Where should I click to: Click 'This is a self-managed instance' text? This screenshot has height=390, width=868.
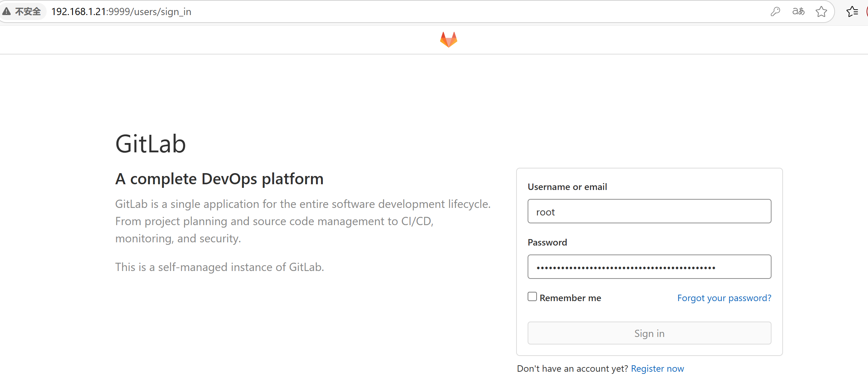220,267
